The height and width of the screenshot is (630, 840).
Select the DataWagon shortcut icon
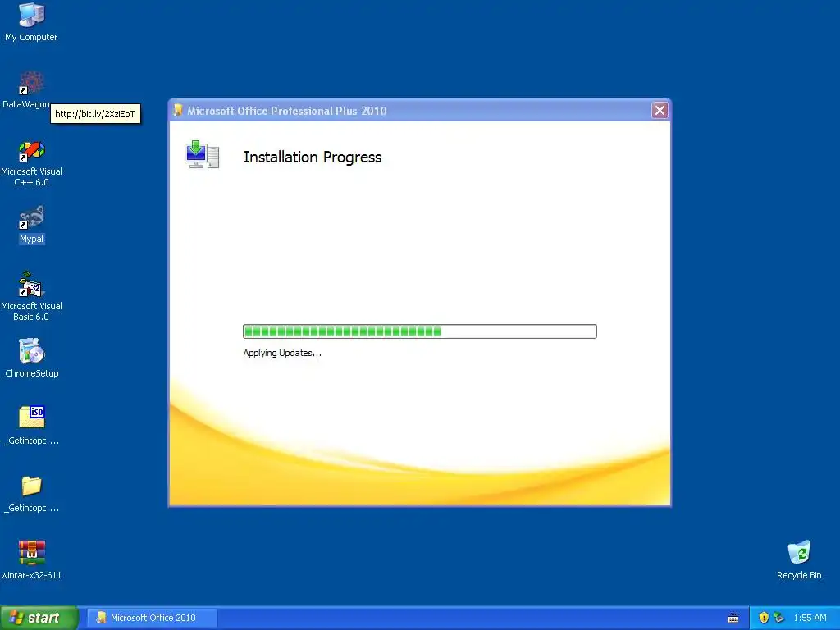point(31,89)
